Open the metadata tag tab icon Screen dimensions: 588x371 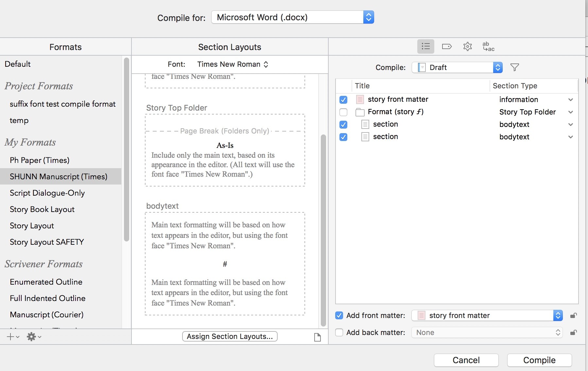[447, 46]
